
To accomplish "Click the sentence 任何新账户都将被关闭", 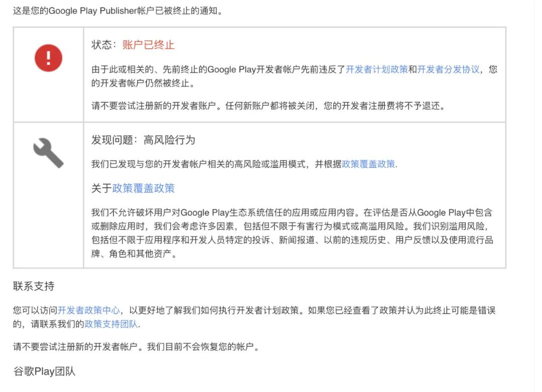I will click(270, 106).
